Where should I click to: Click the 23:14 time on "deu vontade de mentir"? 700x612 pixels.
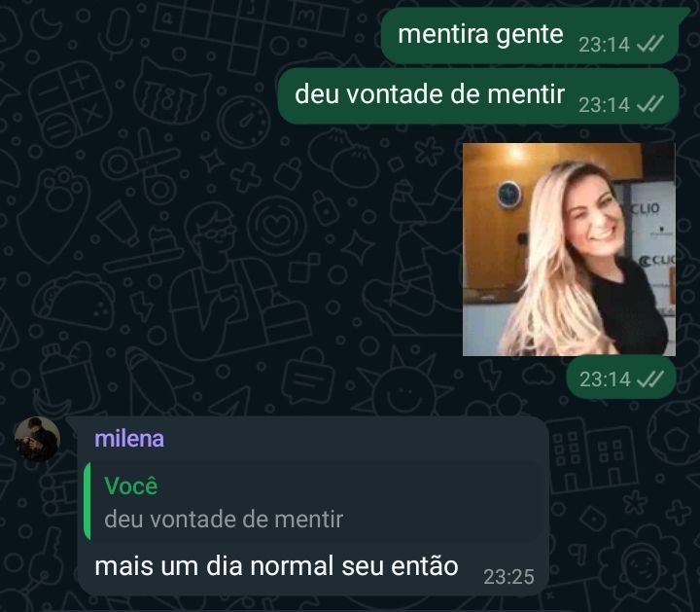[x=604, y=104]
